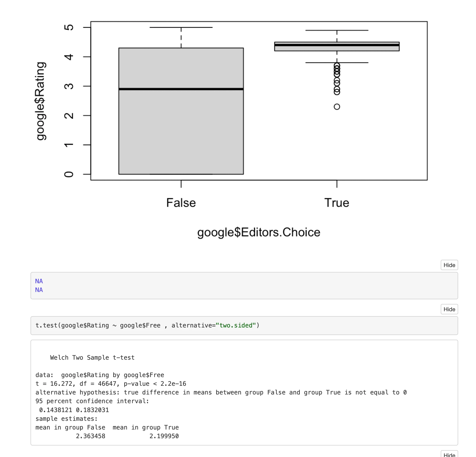Click the True group box in the boxplot
The height and width of the screenshot is (457, 476).
[x=337, y=48]
